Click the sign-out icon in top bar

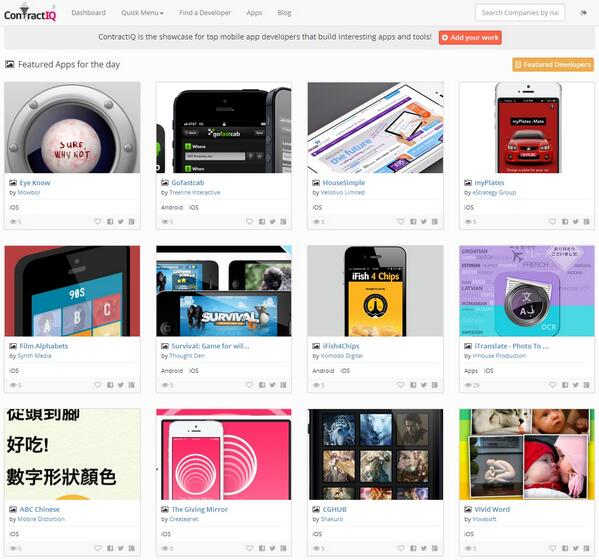[x=583, y=13]
